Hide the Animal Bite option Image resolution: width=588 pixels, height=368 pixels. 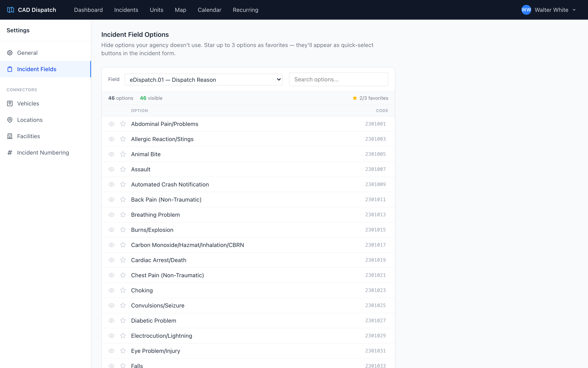111,154
